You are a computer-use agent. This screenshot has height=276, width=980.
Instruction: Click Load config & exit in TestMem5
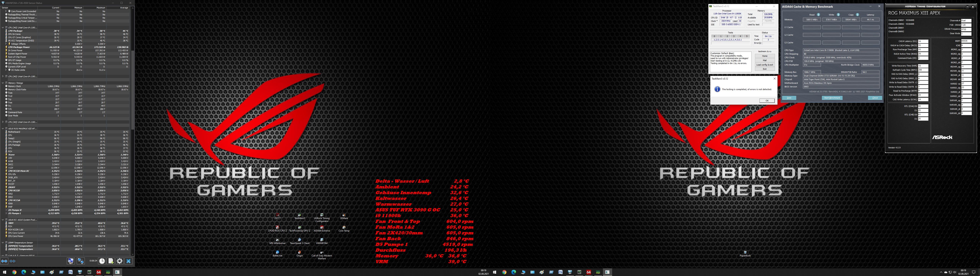[765, 65]
